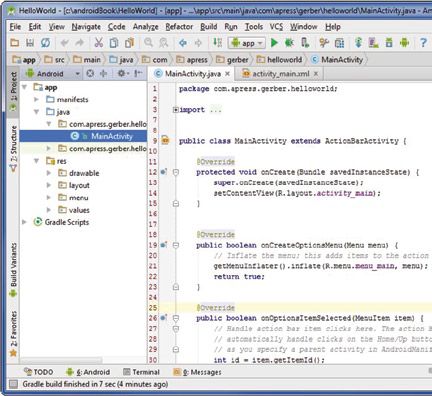This screenshot has width=432, height=396.
Task: Expand the manifests folder
Action: point(37,99)
